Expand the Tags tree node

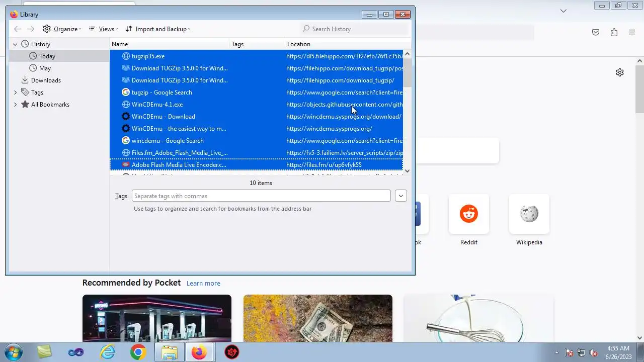pos(15,93)
